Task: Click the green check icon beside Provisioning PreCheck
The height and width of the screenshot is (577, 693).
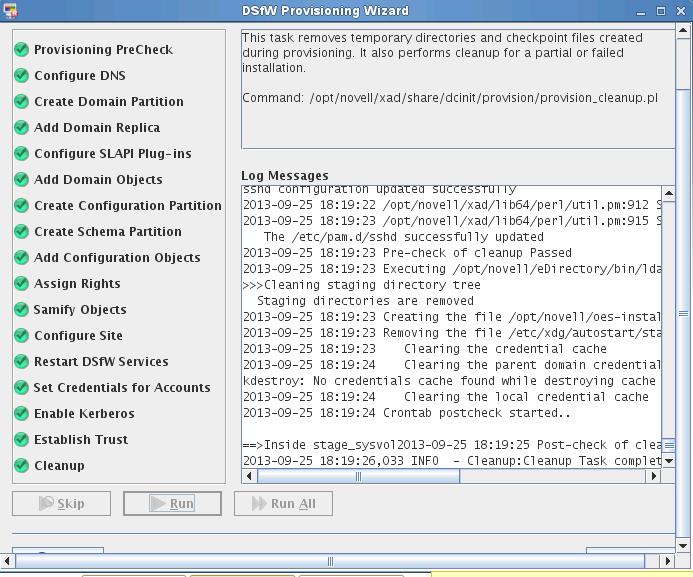Action: pyautogui.click(x=21, y=49)
